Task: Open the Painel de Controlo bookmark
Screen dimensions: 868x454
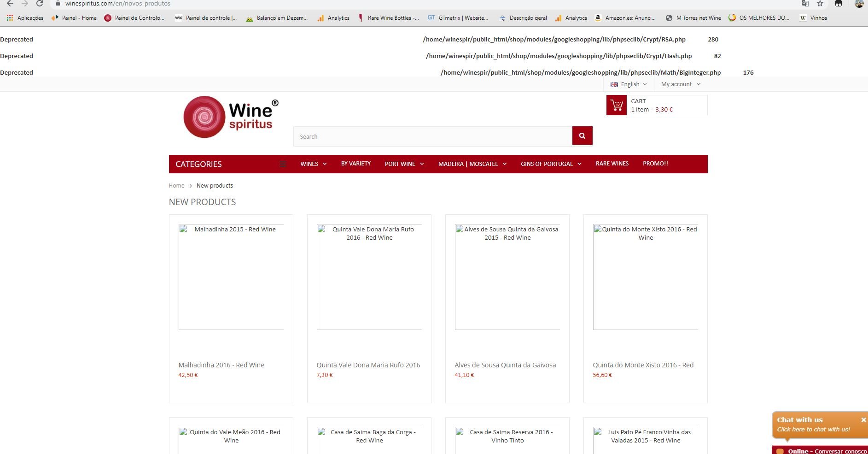Action: click(x=134, y=18)
